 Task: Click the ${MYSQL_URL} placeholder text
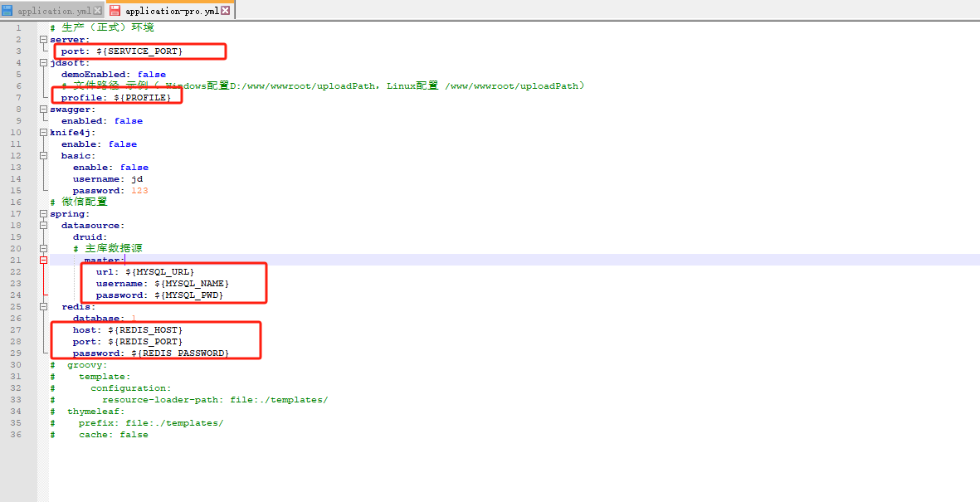(159, 272)
